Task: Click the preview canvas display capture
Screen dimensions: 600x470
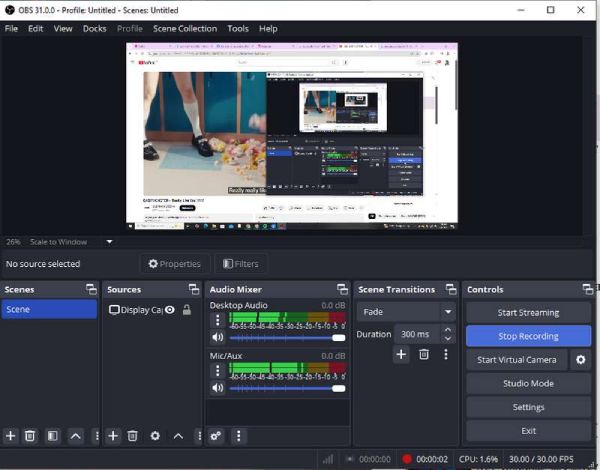Action: coord(292,136)
